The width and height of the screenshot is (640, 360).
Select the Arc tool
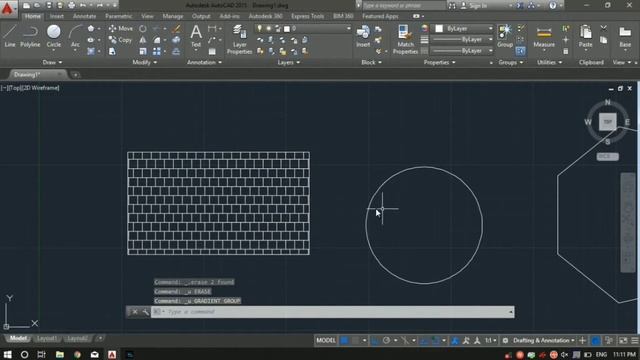(x=75, y=36)
